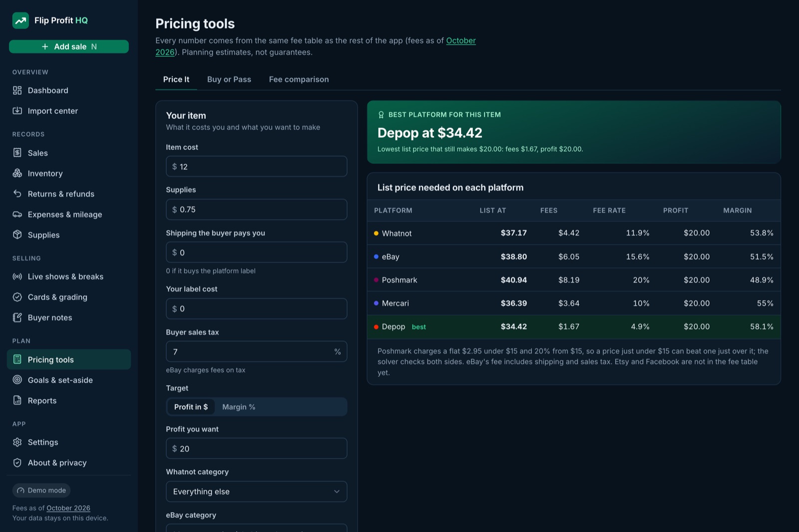The image size is (799, 532).
Task: Click the Pricing tools calculator icon
Action: pos(17,359)
